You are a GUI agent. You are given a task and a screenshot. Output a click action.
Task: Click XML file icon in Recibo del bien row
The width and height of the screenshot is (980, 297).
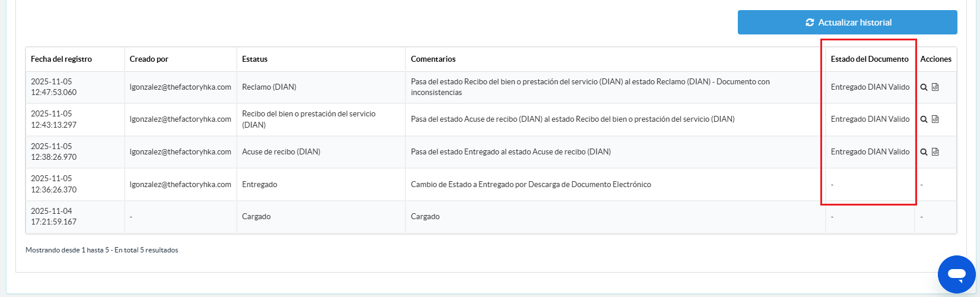click(935, 119)
